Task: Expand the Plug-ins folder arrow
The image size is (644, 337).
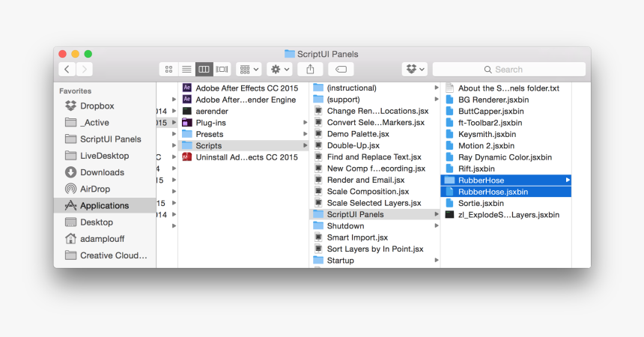Action: pos(306,123)
